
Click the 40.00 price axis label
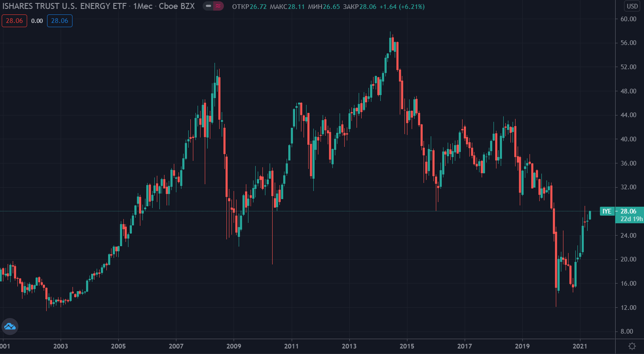pyautogui.click(x=628, y=139)
